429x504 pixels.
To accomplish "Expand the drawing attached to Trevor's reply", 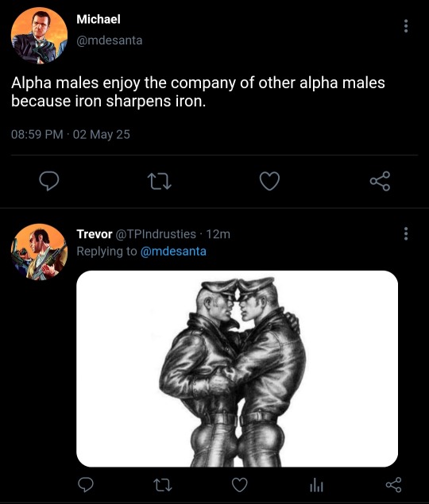I will coord(238,369).
